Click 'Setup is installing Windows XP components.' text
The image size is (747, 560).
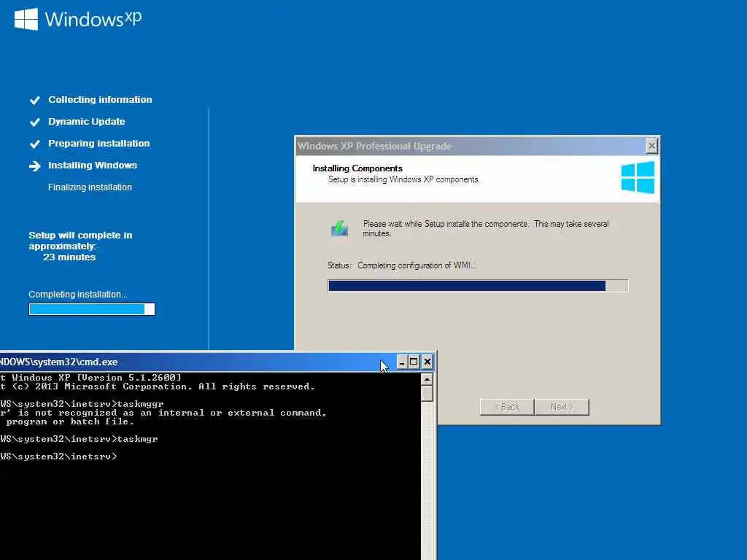404,179
